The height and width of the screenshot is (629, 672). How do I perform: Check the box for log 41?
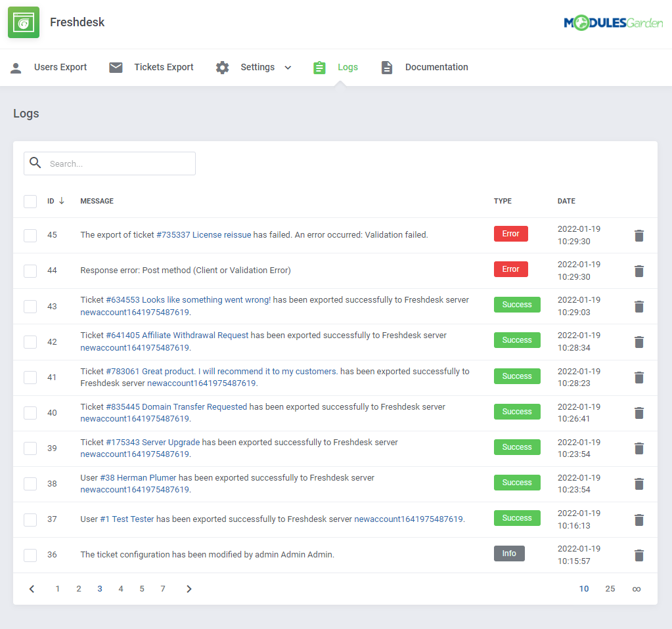click(30, 377)
